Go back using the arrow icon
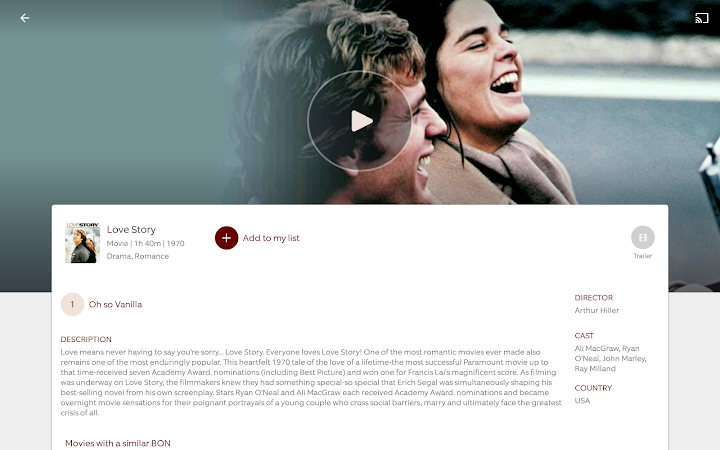This screenshot has width=720, height=450. click(25, 18)
